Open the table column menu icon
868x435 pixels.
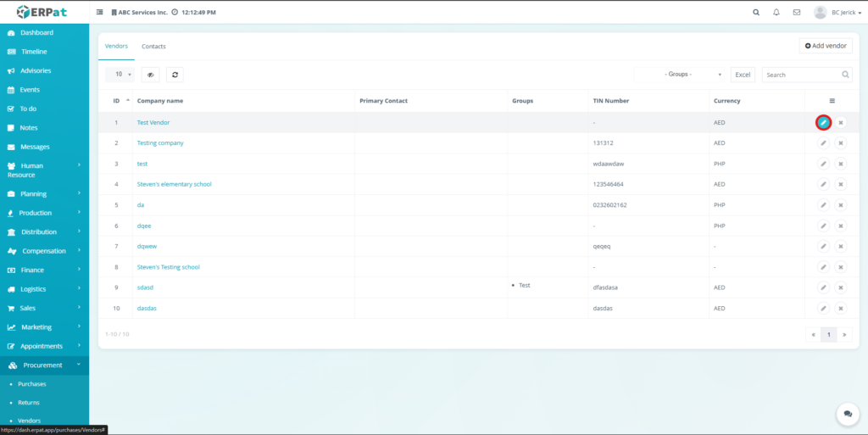[x=832, y=101]
